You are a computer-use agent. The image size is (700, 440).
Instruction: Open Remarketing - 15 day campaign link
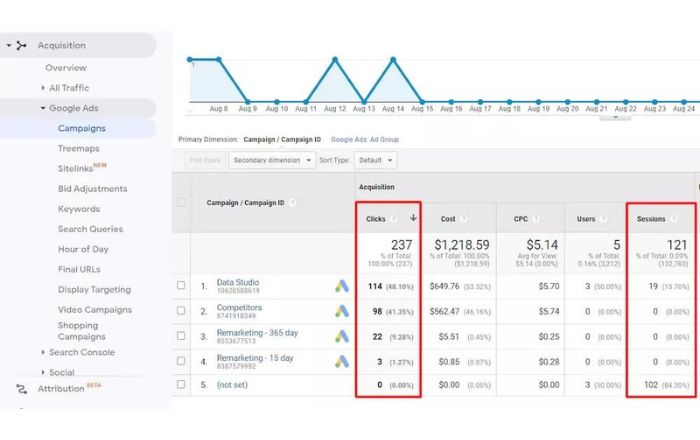[x=255, y=358]
